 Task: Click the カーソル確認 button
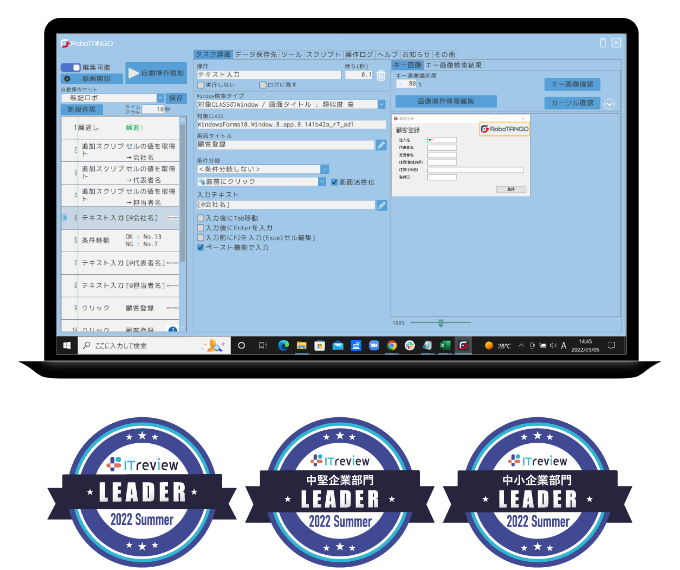572,103
